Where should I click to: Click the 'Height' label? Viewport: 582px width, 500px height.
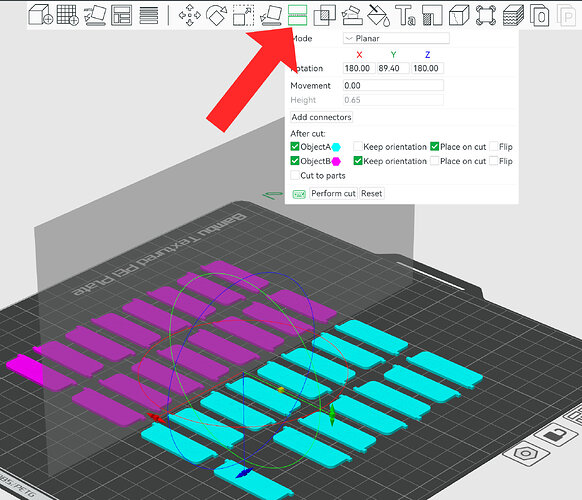[303, 100]
